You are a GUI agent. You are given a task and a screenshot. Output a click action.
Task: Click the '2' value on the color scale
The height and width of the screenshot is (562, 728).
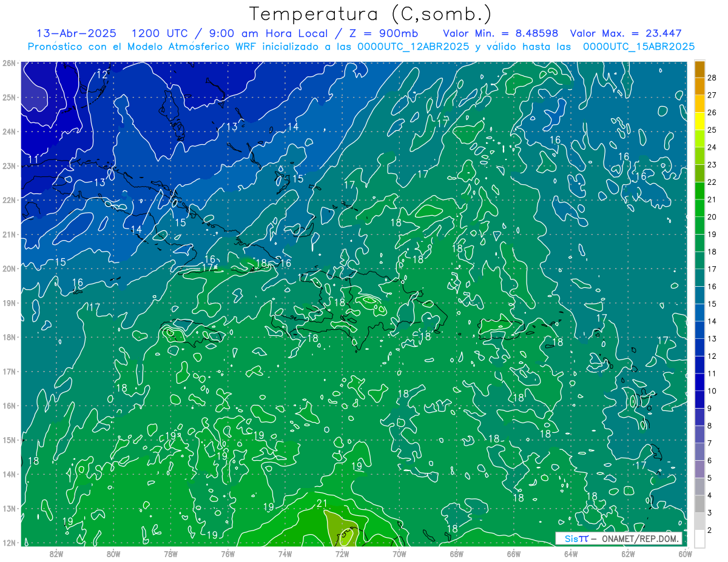tap(710, 530)
